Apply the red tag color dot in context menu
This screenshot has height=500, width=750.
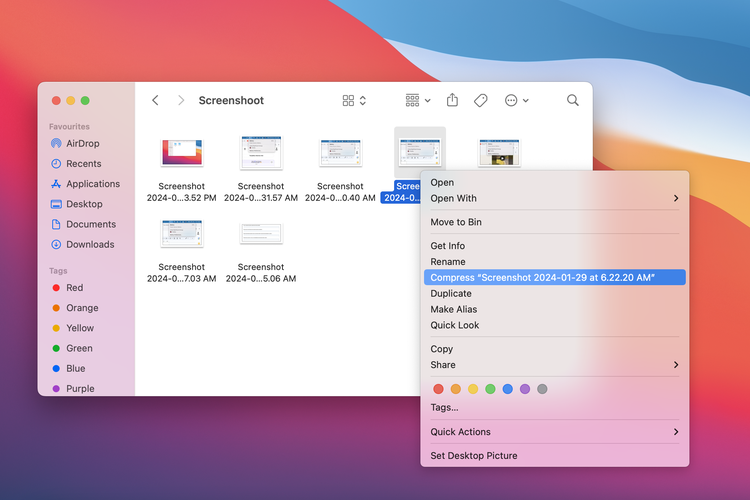438,389
